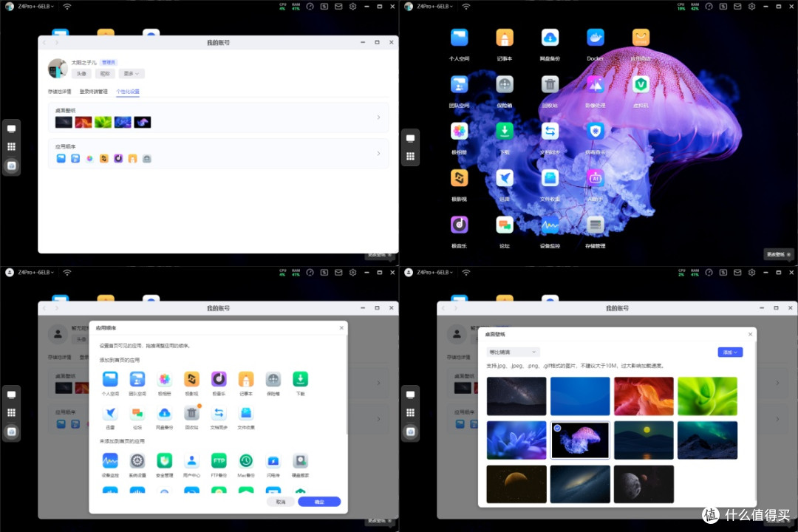The width and height of the screenshot is (798, 532).
Task: Open 病毒查杀 shield icon on jellyfish desktop
Action: coord(595,132)
